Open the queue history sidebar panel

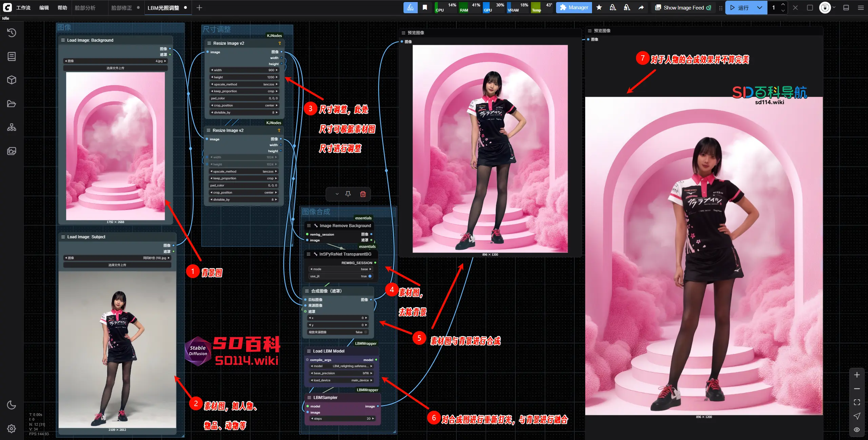click(x=12, y=33)
